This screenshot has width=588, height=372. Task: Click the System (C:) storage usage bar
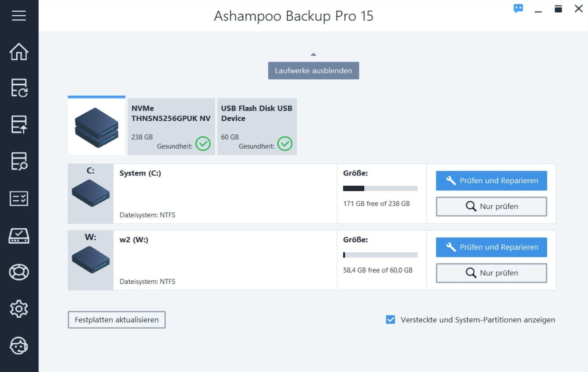coord(380,188)
